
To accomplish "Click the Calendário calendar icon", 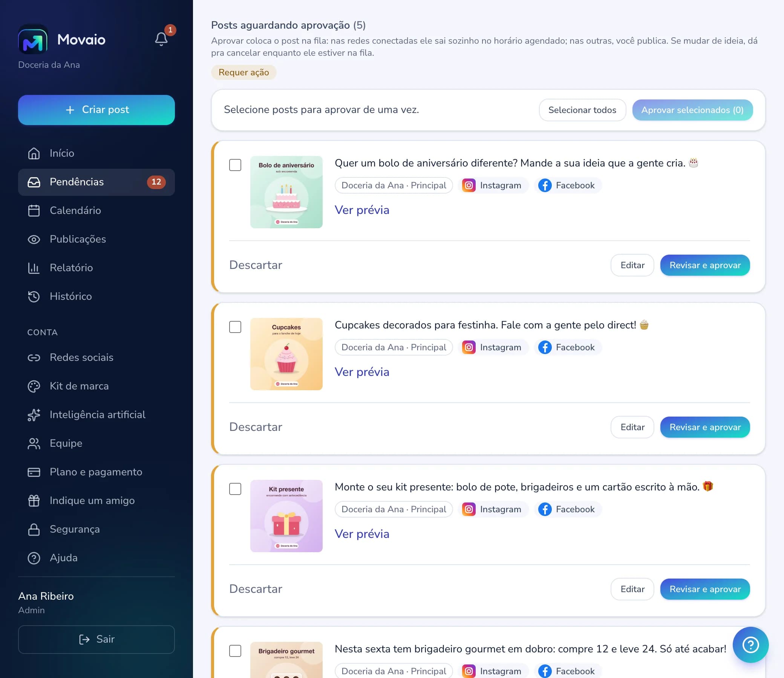I will click(x=34, y=210).
